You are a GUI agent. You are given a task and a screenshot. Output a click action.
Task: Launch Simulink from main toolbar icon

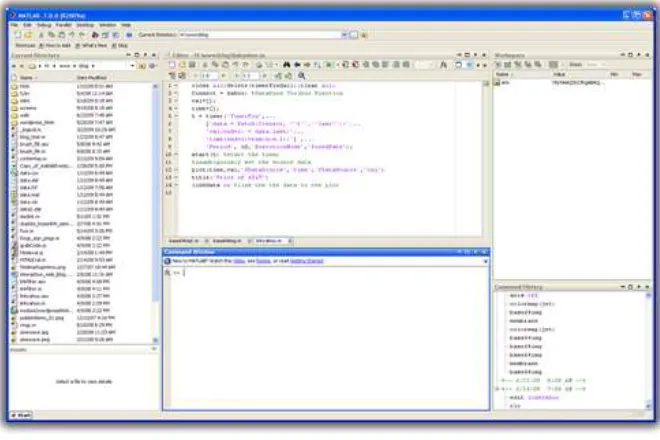tap(95, 35)
